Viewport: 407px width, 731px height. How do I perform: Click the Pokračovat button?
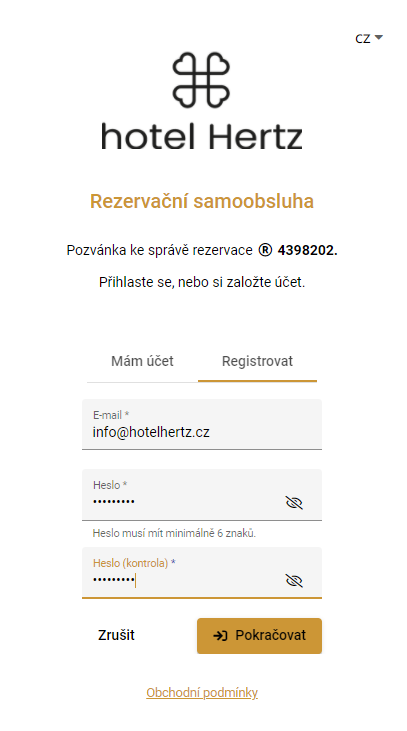pyautogui.click(x=259, y=636)
